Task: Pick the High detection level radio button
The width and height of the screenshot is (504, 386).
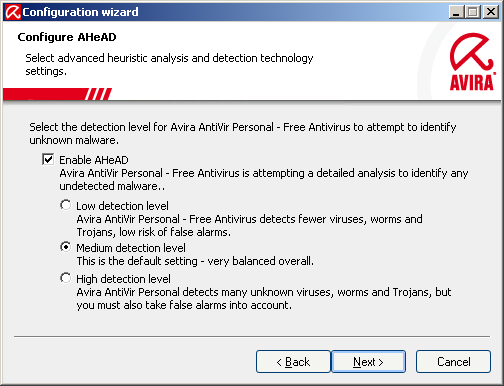Action: [66, 278]
